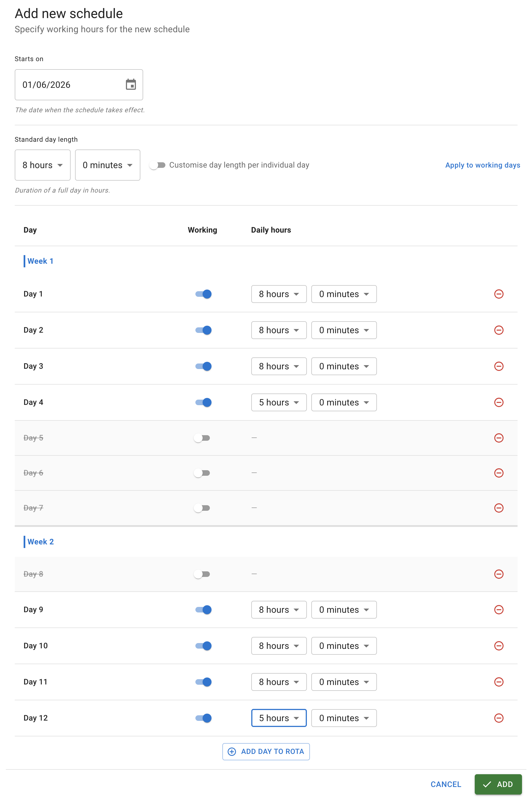Viewport: 532px width, 807px height.
Task: Click the Daily hours column header
Action: pyautogui.click(x=271, y=230)
